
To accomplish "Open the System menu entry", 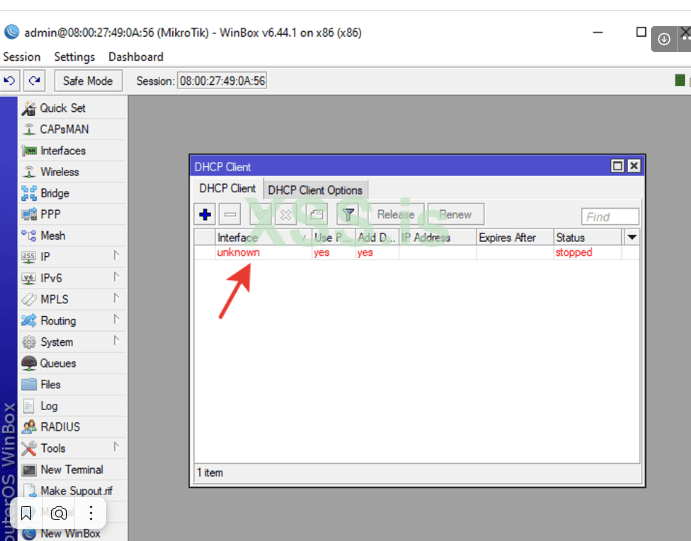I will coord(73,342).
